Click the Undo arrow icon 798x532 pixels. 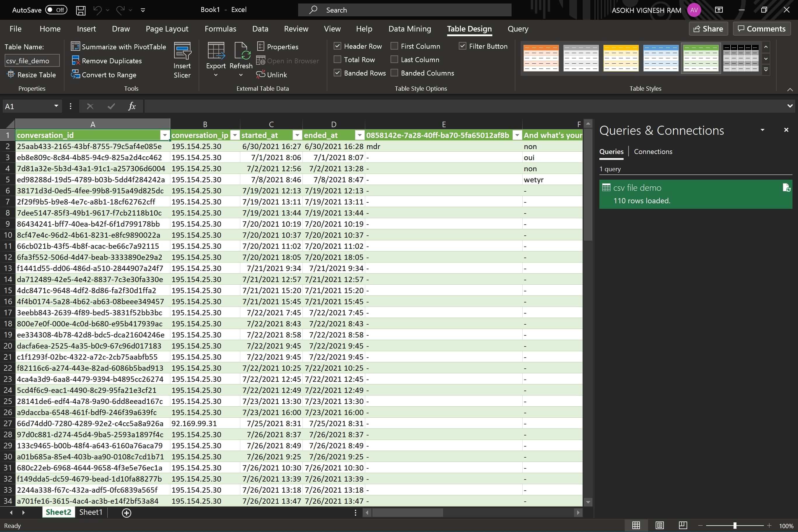pos(97,10)
